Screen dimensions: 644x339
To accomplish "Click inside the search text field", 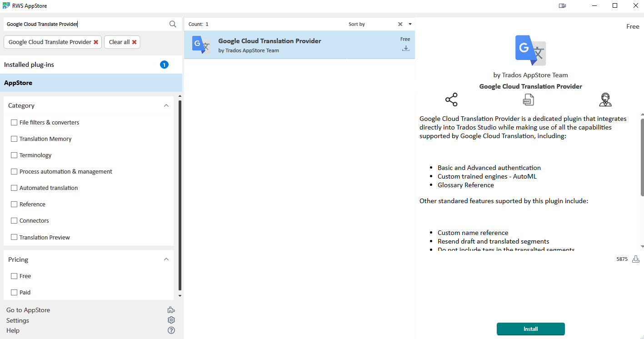I will pyautogui.click(x=85, y=24).
